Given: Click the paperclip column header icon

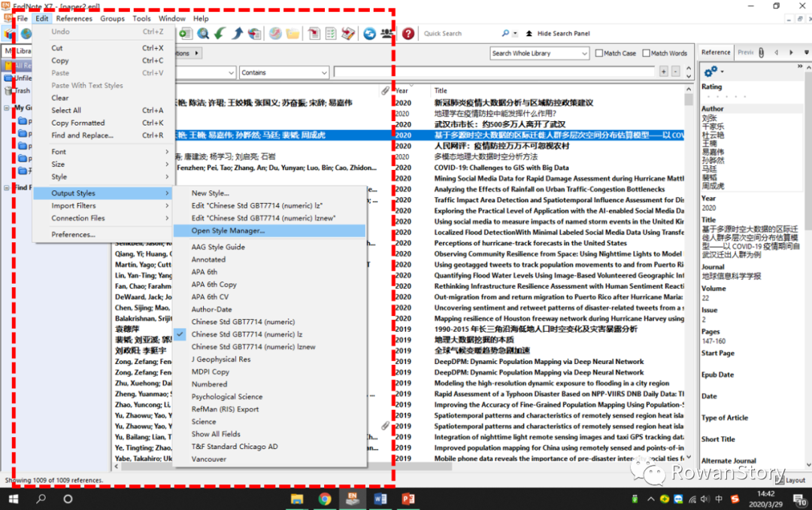Looking at the screenshot, I should [385, 91].
